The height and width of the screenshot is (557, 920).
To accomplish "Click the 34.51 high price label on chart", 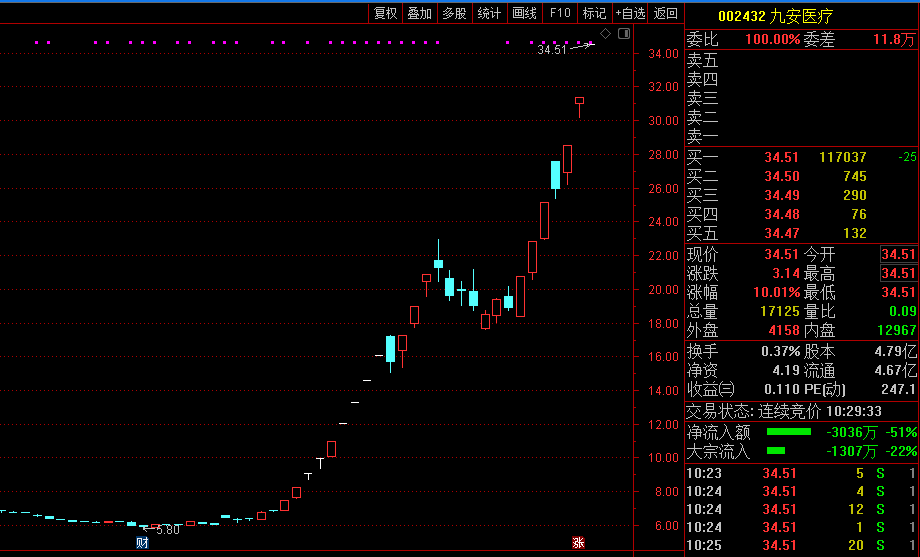I will (x=552, y=50).
